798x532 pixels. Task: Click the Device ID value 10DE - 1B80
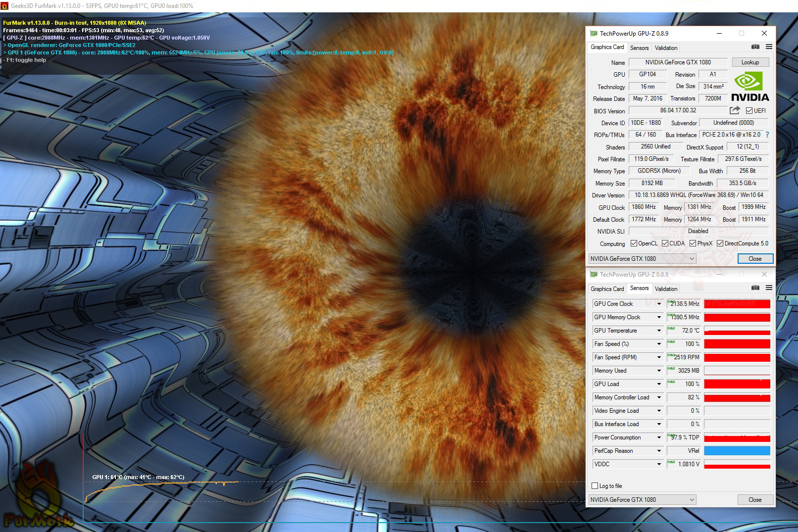coord(646,123)
